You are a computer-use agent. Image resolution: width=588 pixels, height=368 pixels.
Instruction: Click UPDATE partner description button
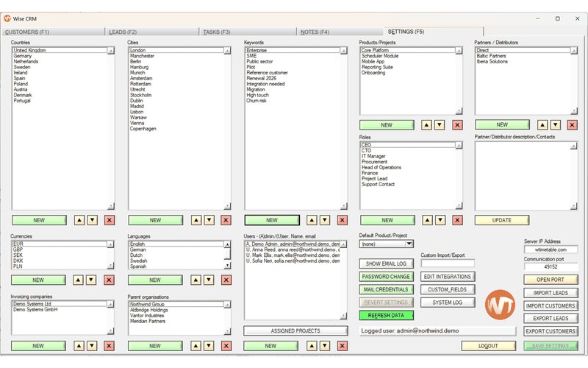pos(502,220)
